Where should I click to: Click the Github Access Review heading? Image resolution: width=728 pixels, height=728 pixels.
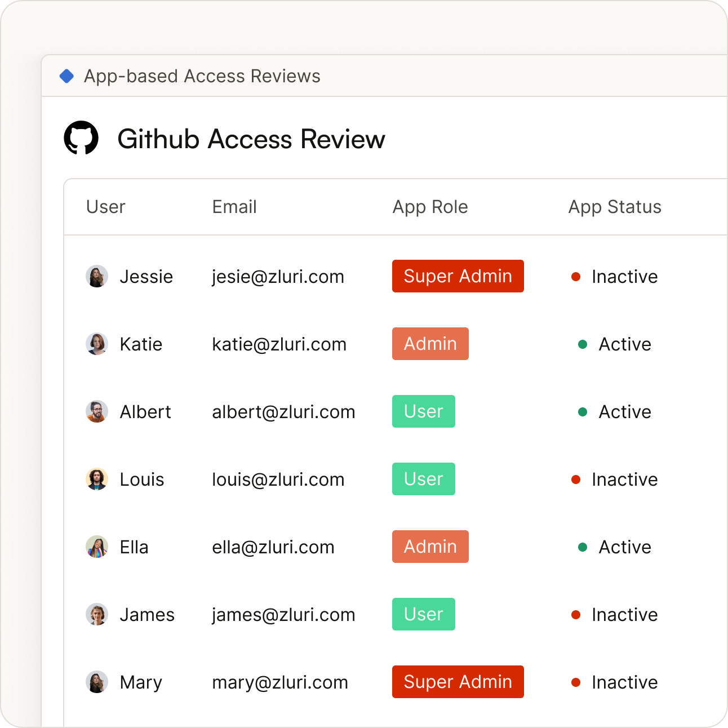(251, 139)
